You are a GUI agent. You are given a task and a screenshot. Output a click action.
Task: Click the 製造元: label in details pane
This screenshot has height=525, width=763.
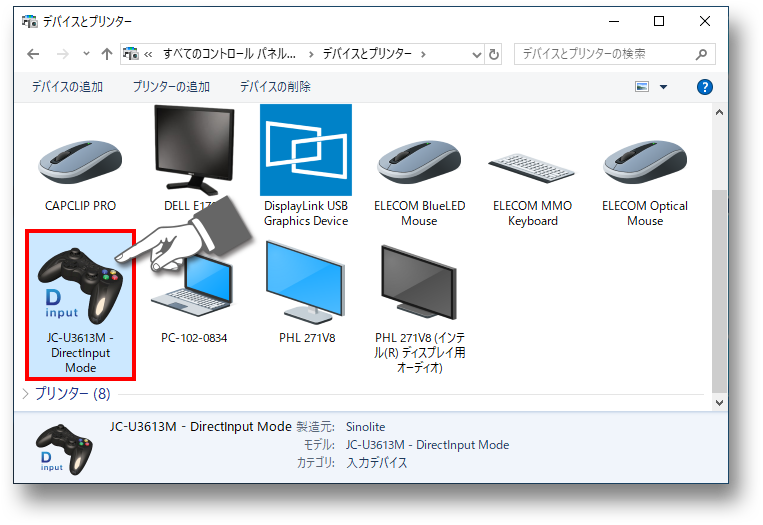(315, 427)
